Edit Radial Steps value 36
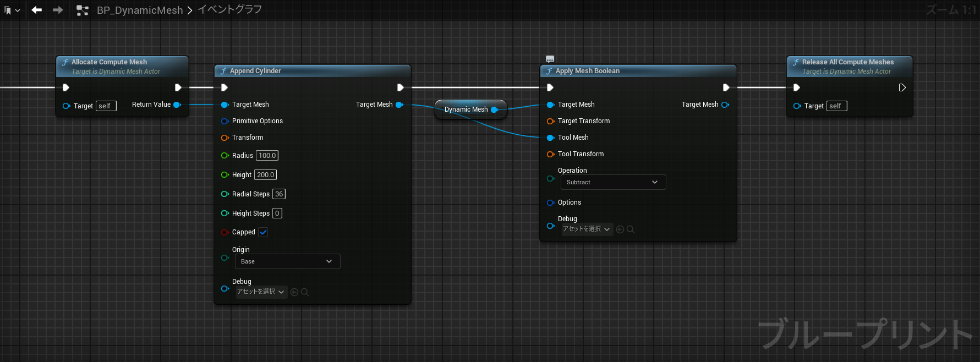Image resolution: width=980 pixels, height=362 pixels. click(x=279, y=194)
